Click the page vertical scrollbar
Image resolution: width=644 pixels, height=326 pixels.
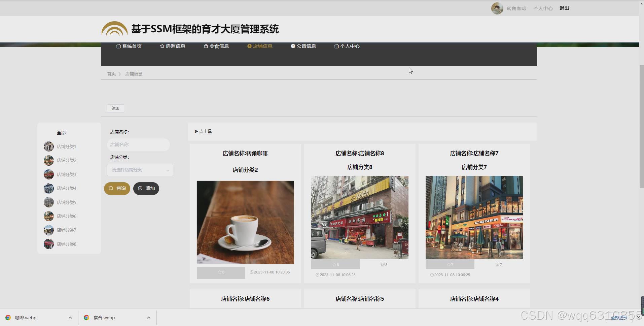(x=641, y=126)
